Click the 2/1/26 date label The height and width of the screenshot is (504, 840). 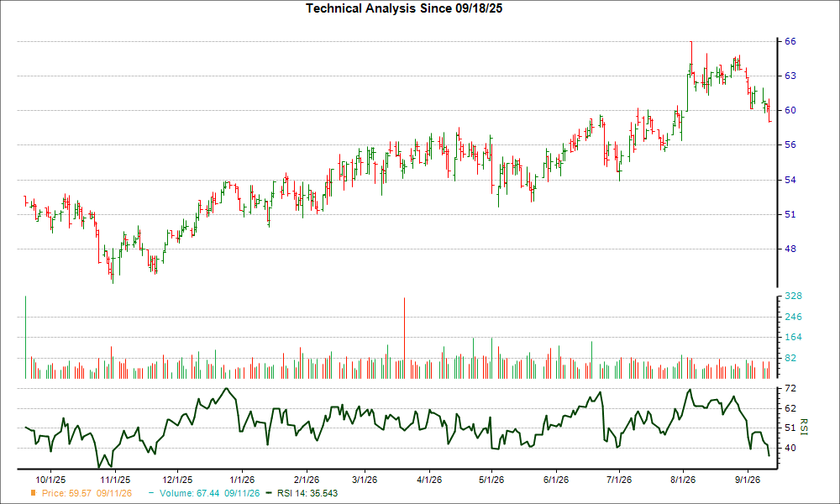tap(307, 480)
